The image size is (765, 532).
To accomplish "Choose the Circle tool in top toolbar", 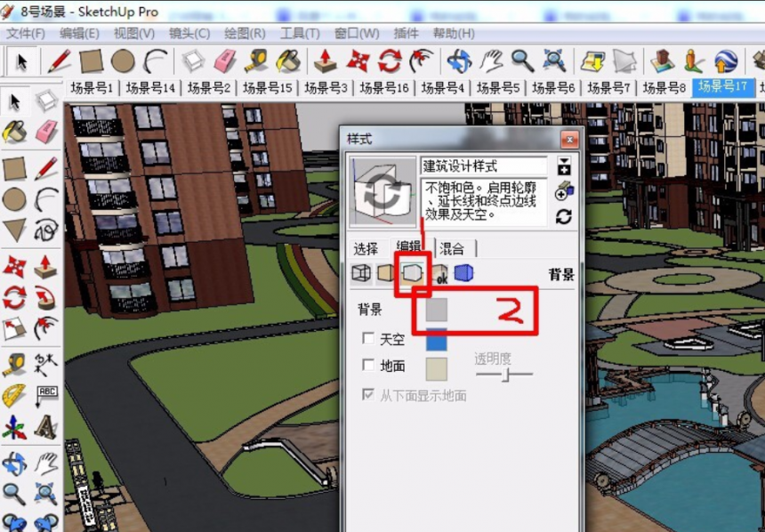I will (x=123, y=61).
